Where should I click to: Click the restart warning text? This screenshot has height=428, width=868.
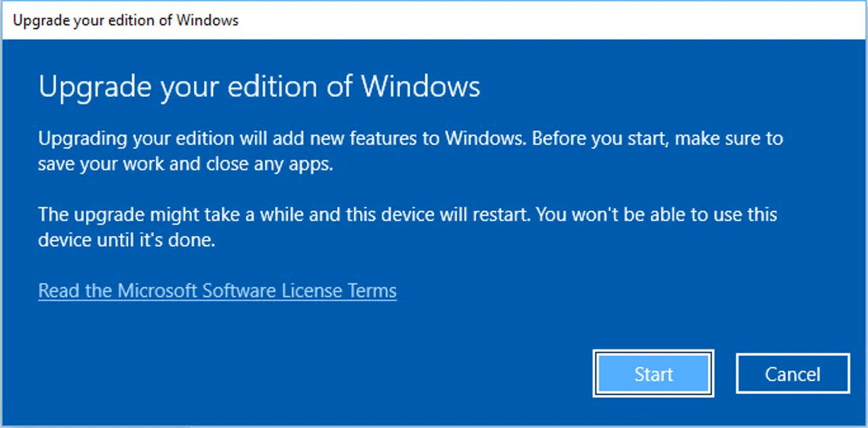407,227
